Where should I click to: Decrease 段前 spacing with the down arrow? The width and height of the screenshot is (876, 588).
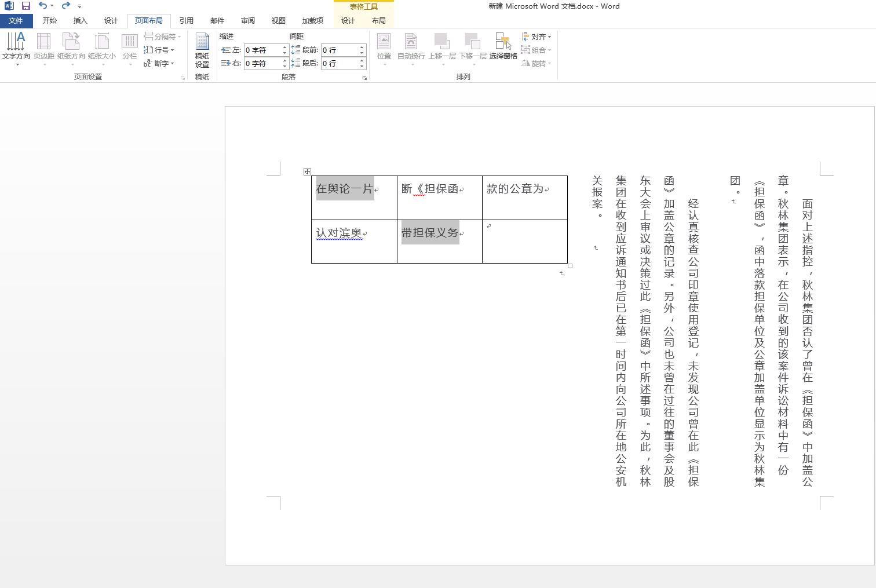362,53
